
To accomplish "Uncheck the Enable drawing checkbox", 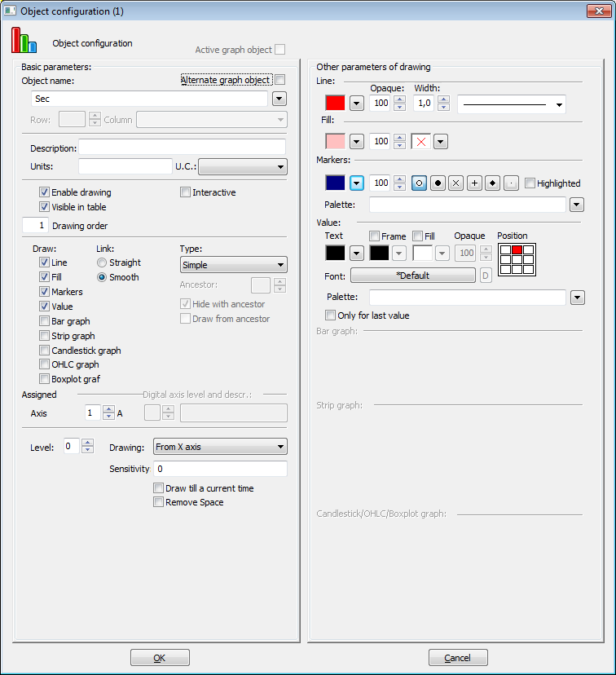I will pos(45,192).
